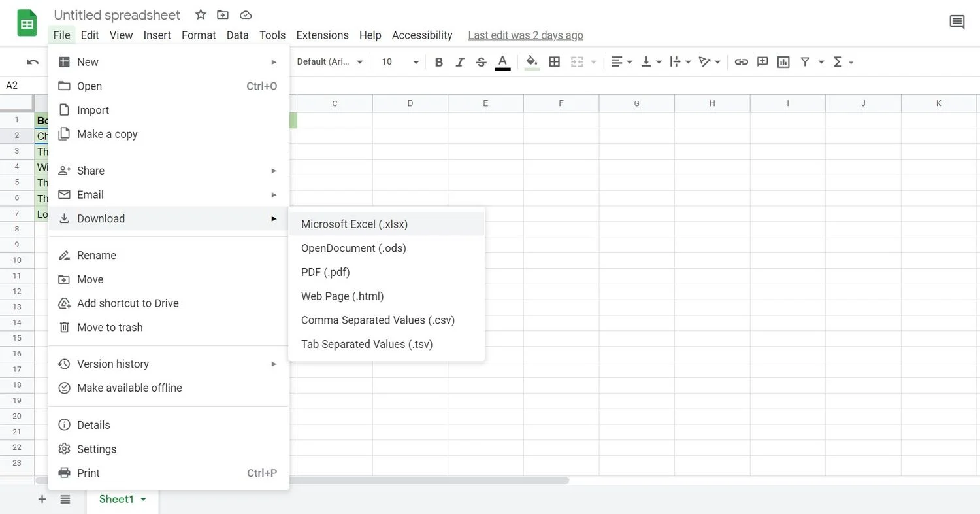Download as PDF (.pdf)
980x514 pixels.
[x=387, y=272]
